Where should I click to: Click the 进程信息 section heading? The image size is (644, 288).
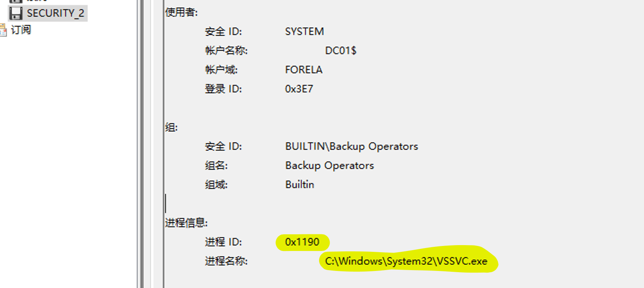tap(186, 223)
